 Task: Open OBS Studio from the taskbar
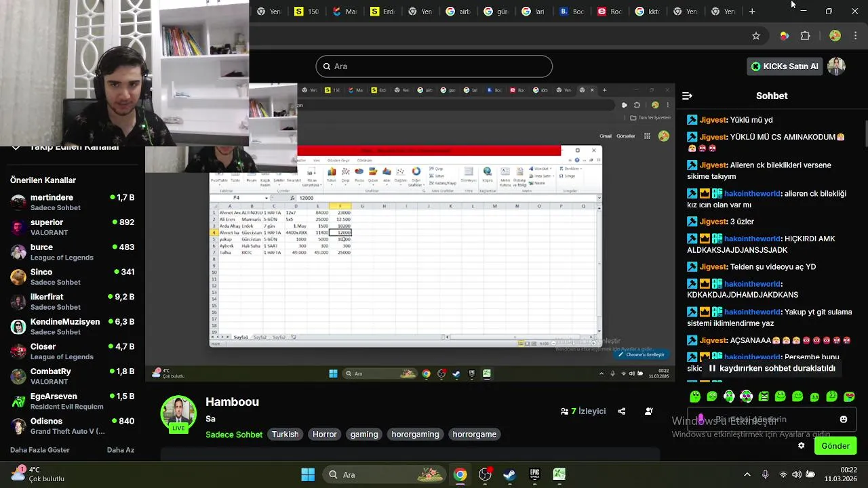click(x=485, y=474)
